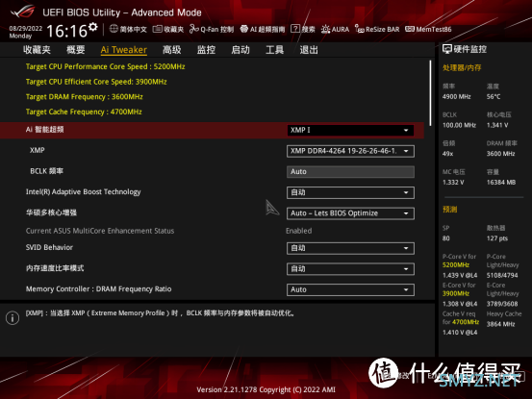Click Target Cache Frequency 4700MHz text

[x=84, y=112]
